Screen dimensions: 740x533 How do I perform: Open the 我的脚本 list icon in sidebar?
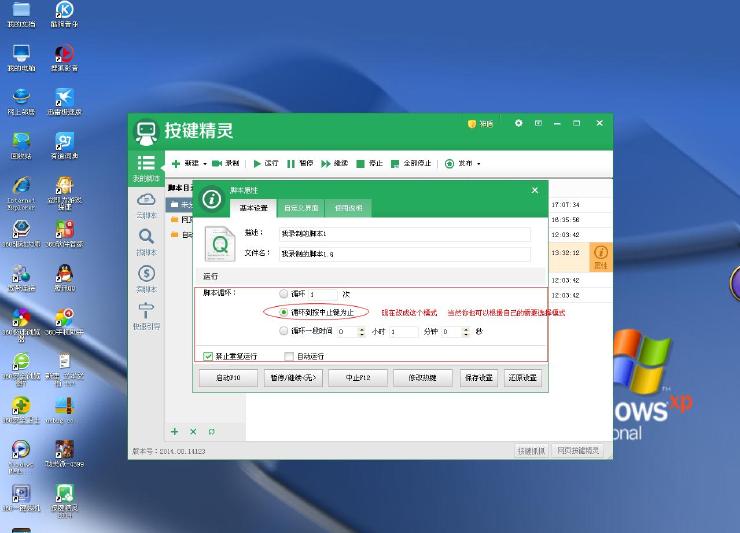[x=146, y=162]
